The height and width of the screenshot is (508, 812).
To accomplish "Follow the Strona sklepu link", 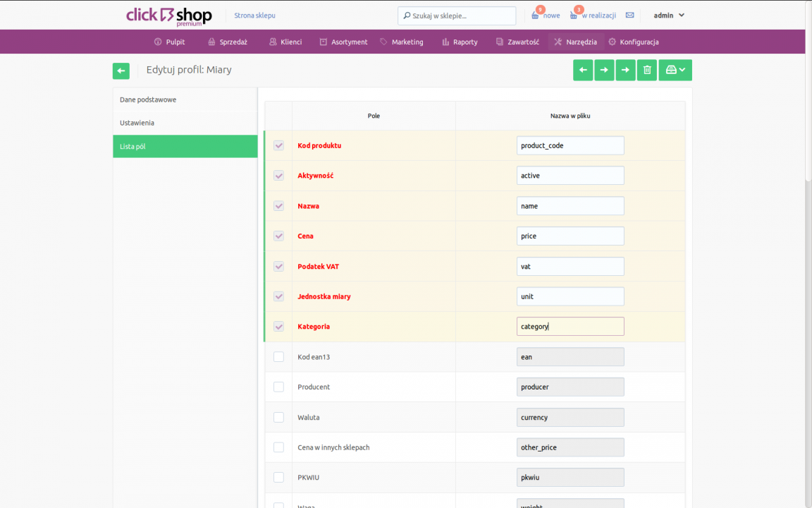I will click(x=254, y=16).
